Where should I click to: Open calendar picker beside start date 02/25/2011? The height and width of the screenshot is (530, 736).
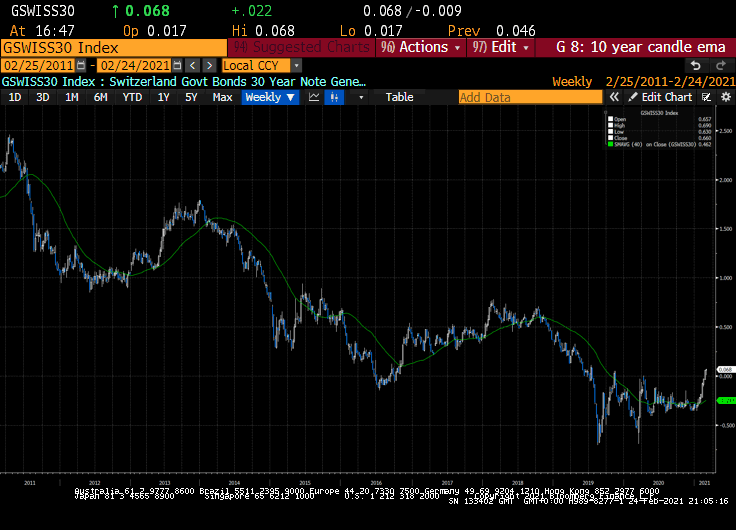81,65
